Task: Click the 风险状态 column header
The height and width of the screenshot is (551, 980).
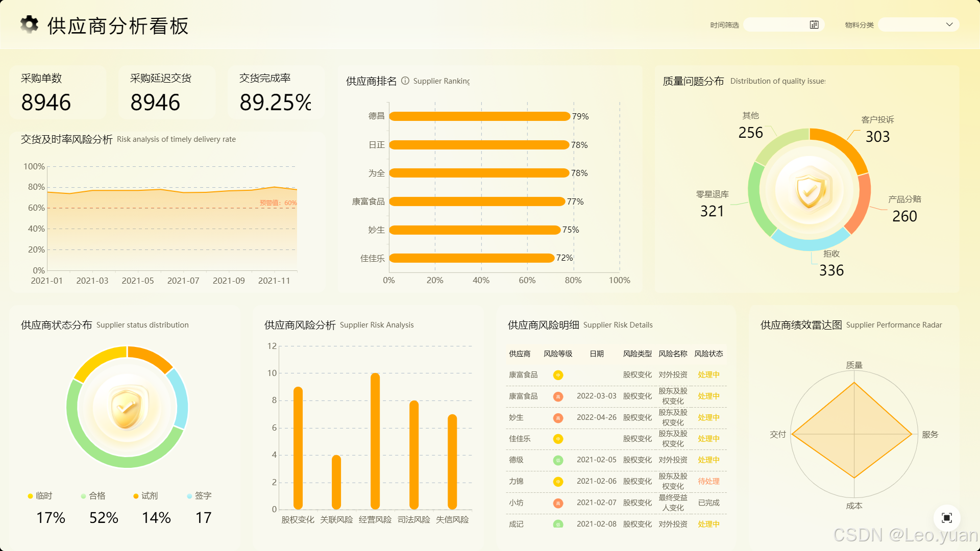Action: click(x=708, y=354)
